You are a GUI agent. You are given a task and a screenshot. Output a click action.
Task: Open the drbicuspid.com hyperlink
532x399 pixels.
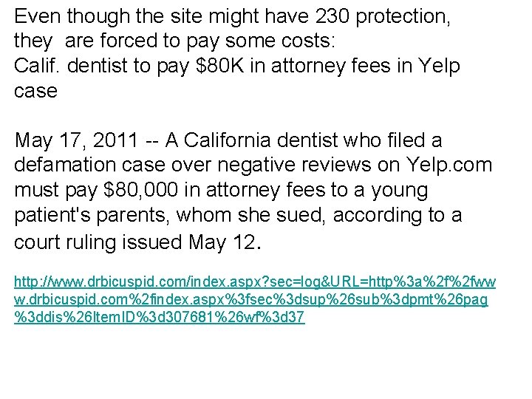pyautogui.click(x=255, y=299)
